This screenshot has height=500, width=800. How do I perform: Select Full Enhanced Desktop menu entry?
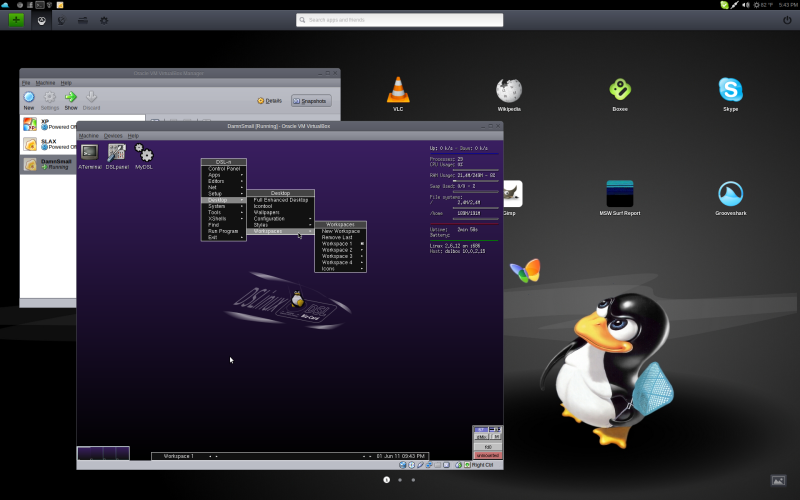[281, 200]
